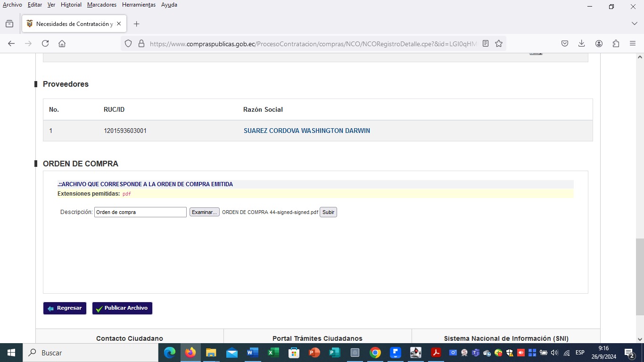This screenshot has height=362, width=644.
Task: Open supplier link SUAREZ CORDOVA WASHINGTON DARWIN
Action: (x=306, y=131)
